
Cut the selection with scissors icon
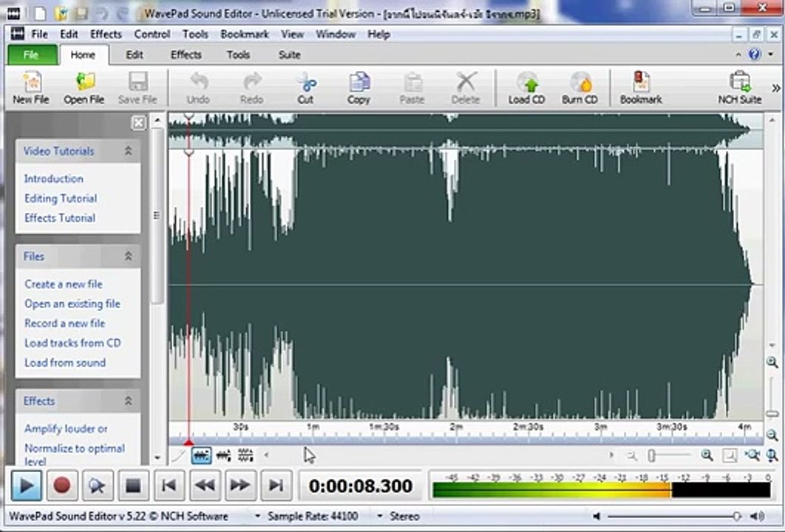(305, 88)
